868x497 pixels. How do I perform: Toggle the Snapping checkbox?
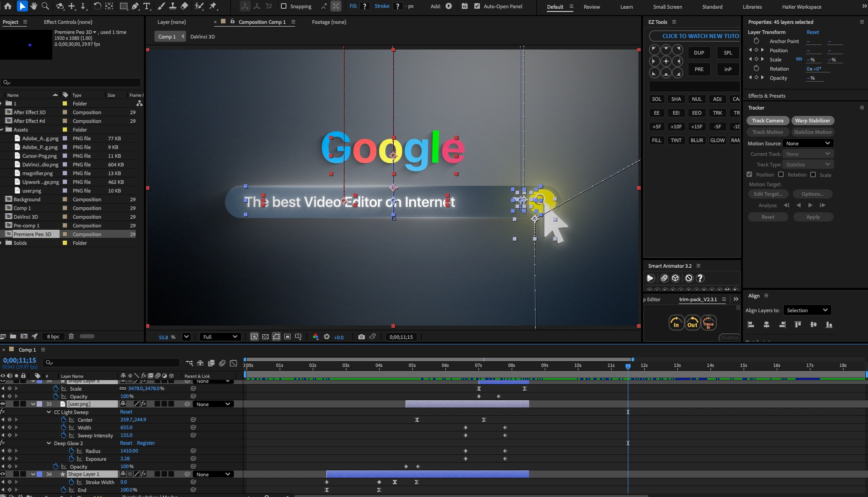283,6
